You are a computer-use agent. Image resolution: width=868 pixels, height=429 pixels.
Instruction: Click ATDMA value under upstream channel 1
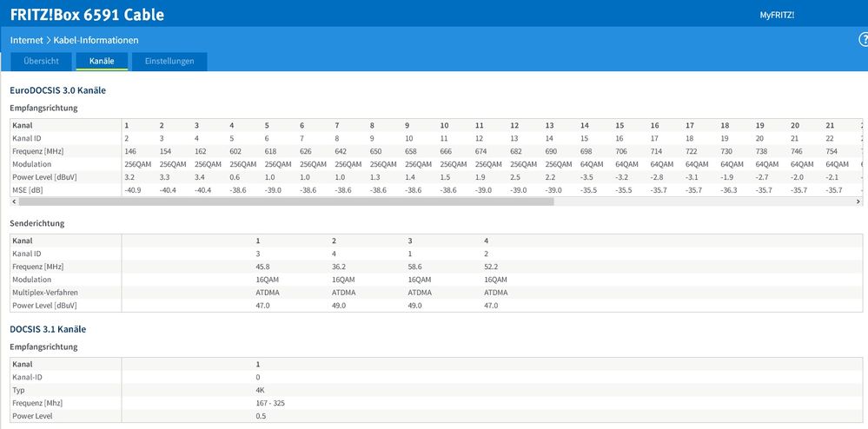tap(268, 293)
